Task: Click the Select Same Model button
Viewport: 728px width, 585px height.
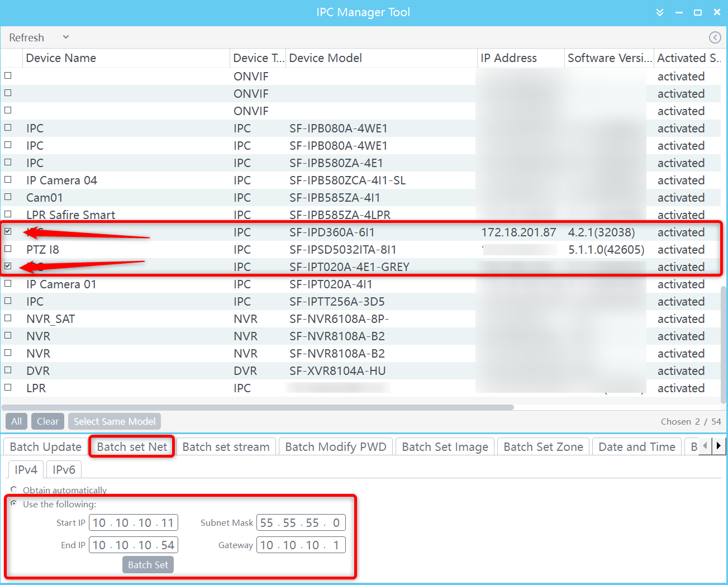Action: (x=115, y=421)
